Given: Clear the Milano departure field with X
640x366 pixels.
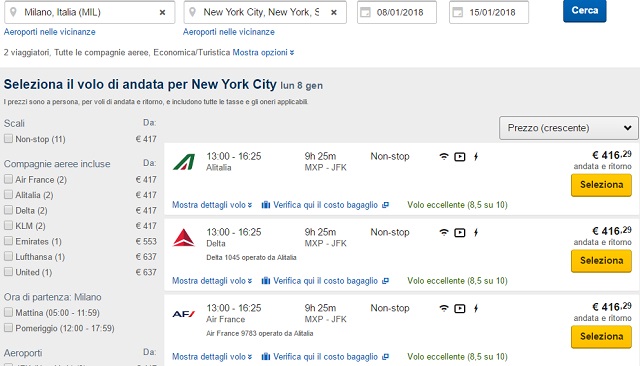Looking at the screenshot, I should (x=162, y=13).
